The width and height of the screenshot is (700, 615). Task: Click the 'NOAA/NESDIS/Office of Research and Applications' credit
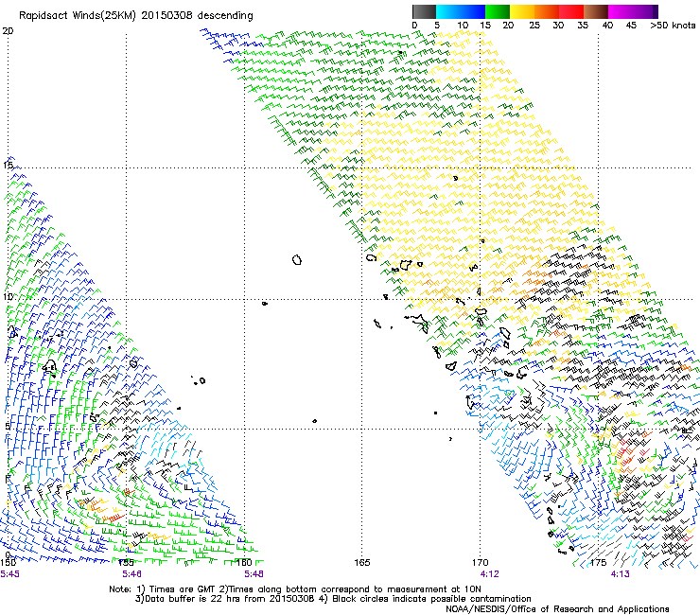[557, 609]
